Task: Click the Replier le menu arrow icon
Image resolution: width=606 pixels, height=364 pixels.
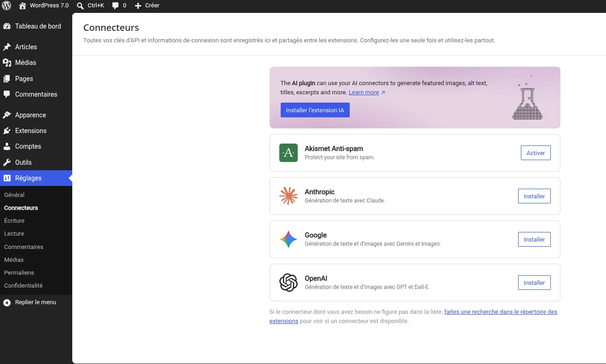Action: click(x=7, y=302)
